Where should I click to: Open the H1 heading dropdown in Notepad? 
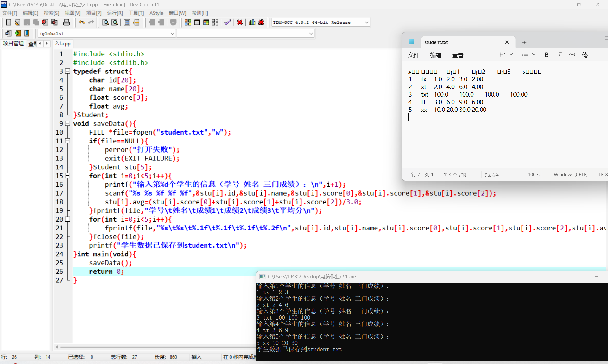tap(506, 55)
